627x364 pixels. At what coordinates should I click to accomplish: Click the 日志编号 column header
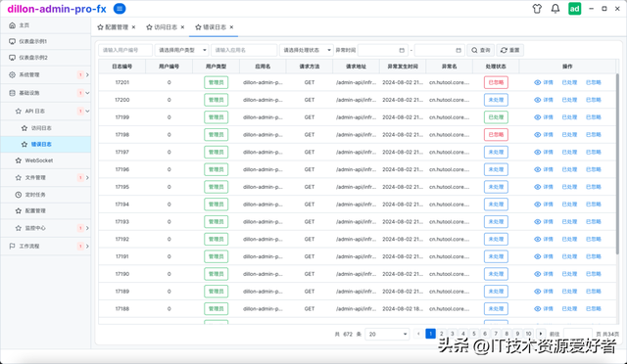(121, 67)
